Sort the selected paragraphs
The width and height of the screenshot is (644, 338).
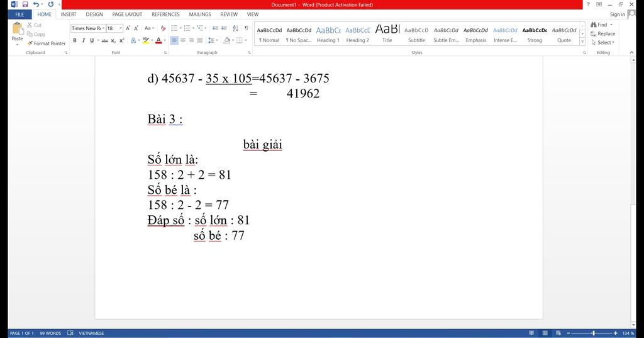click(x=235, y=28)
